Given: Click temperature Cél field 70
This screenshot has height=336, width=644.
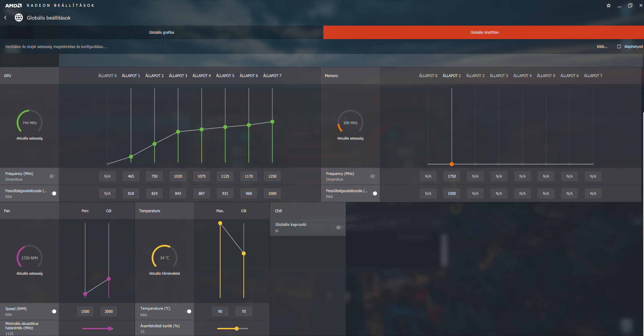Looking at the screenshot, I should 244,311.
